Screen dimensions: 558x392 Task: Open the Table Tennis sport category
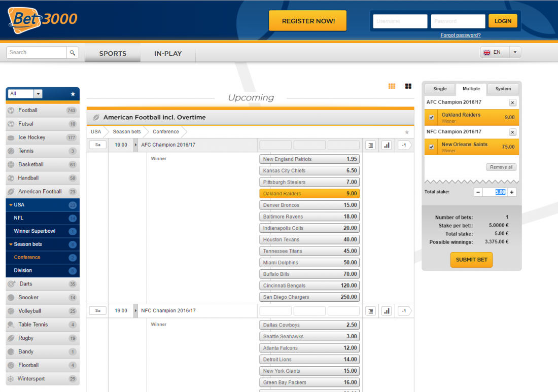[x=43, y=325]
